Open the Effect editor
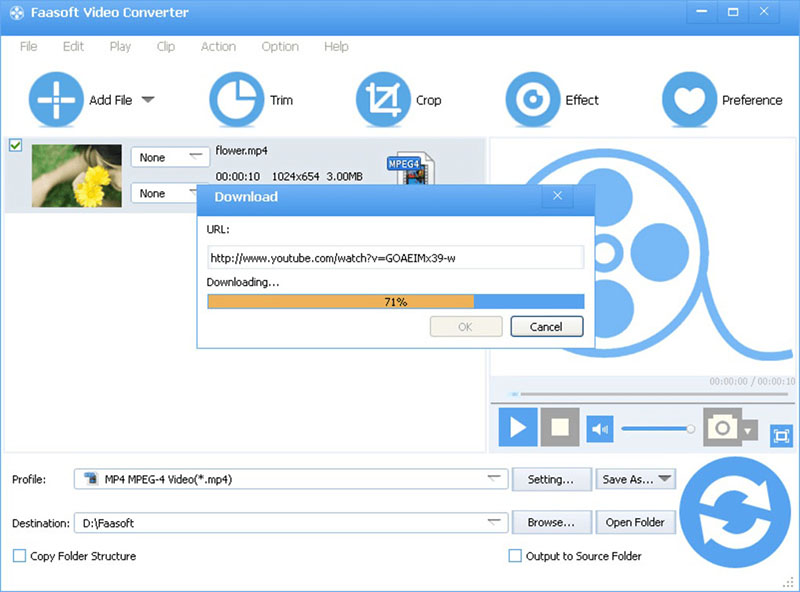This screenshot has height=592, width=800. pos(533,100)
